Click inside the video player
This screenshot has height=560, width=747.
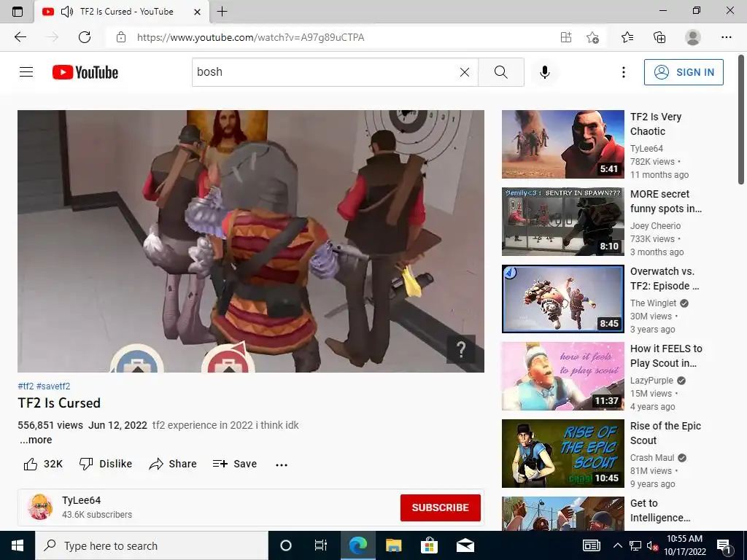tap(251, 241)
